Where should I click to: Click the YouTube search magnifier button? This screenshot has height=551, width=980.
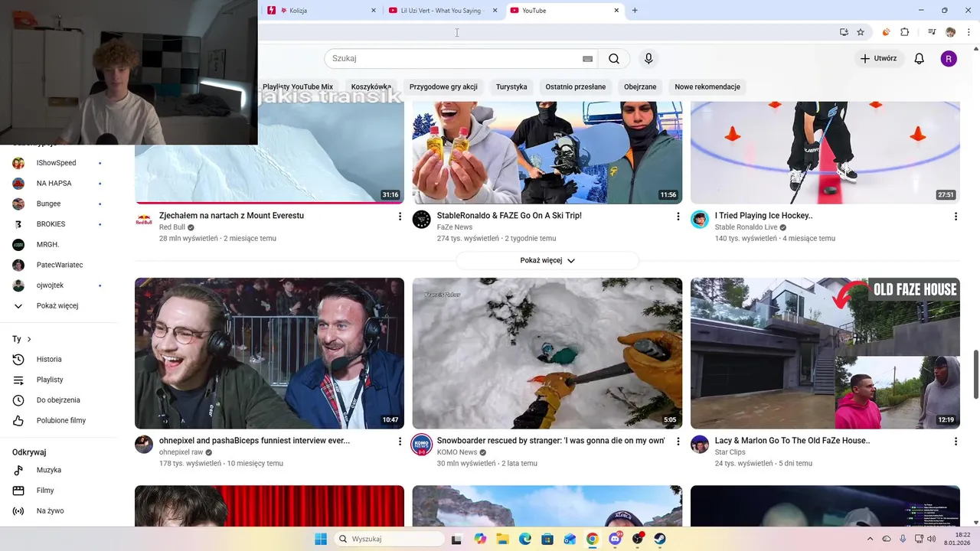click(614, 59)
